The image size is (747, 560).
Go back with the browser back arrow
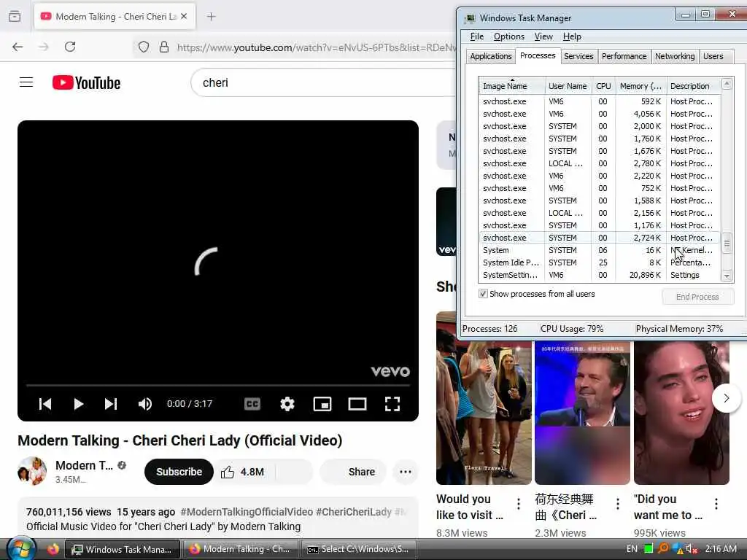coord(18,47)
